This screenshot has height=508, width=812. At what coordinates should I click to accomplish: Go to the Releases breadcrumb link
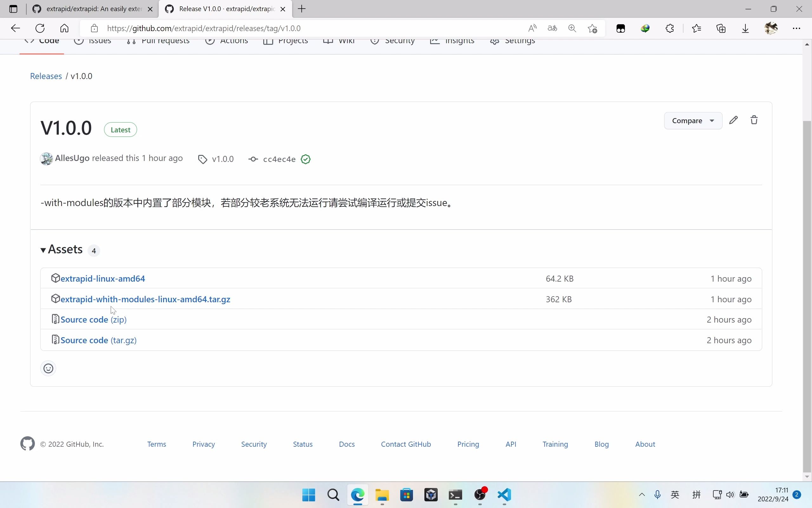pyautogui.click(x=46, y=76)
